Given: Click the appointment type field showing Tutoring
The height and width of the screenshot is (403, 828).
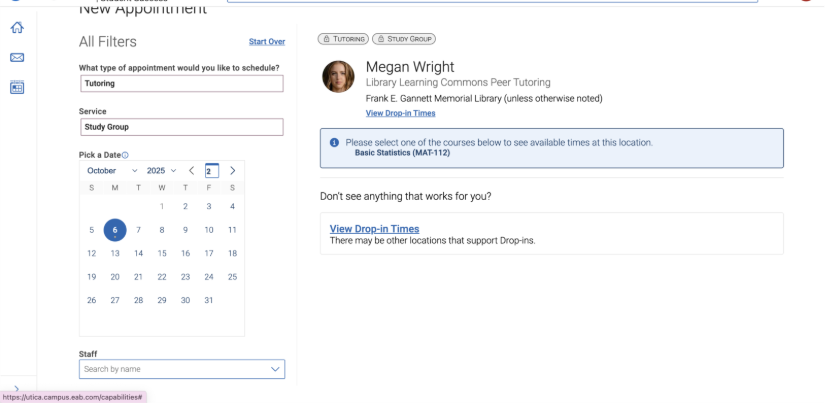Looking at the screenshot, I should pos(181,84).
